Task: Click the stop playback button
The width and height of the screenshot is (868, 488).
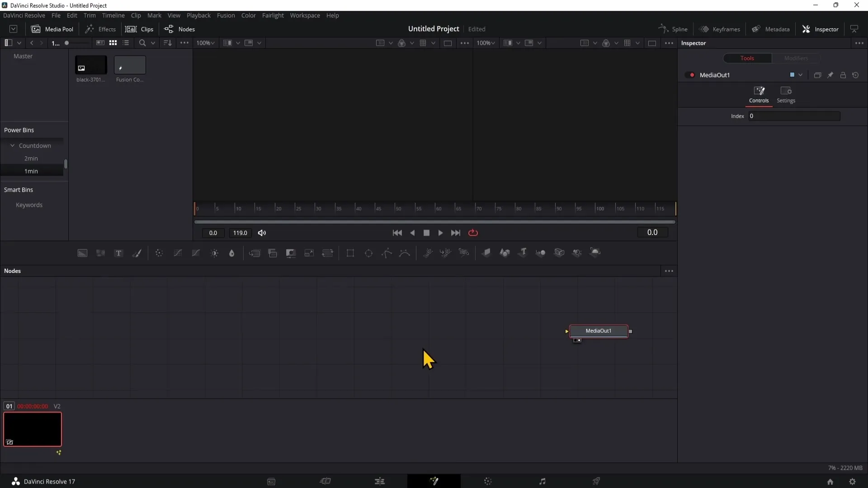Action: point(426,232)
